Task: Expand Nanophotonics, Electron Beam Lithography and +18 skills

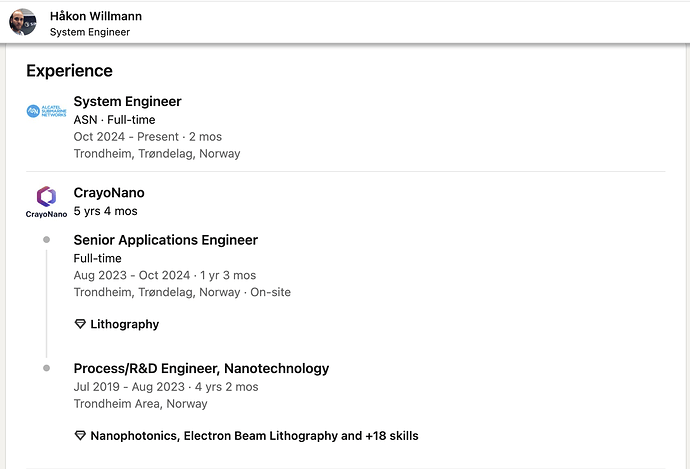Action: click(x=254, y=436)
